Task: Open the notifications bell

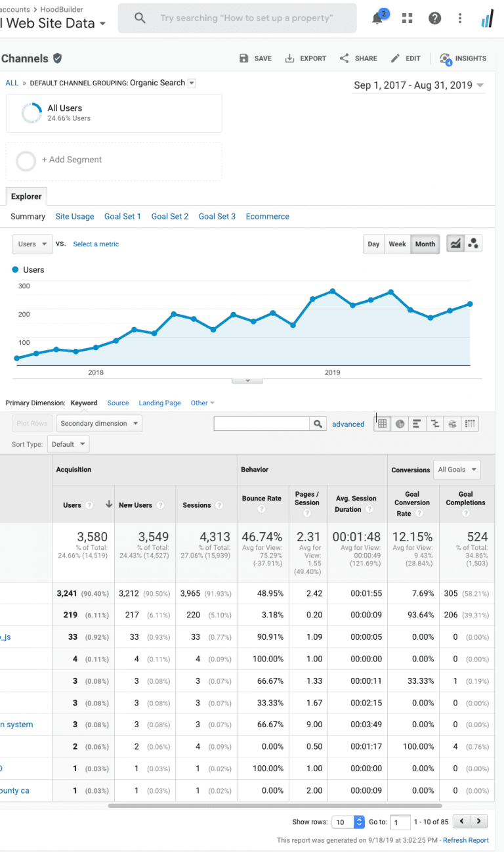Action: point(377,18)
